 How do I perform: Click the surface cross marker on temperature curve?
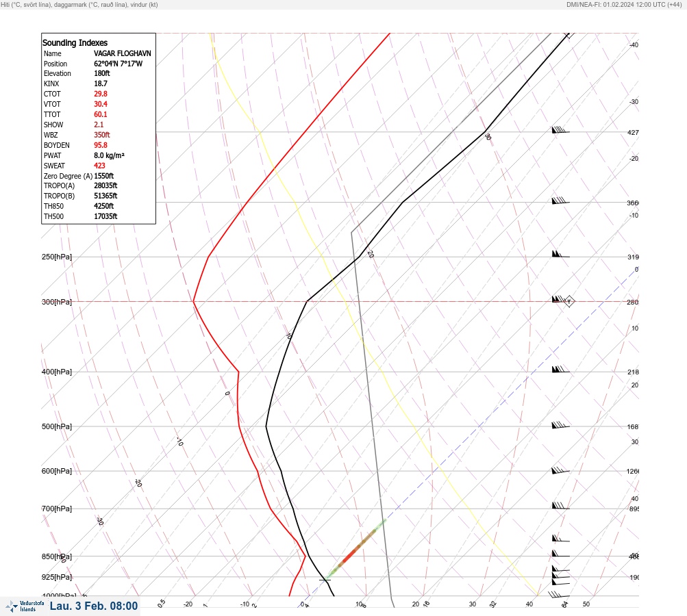pos(325,580)
